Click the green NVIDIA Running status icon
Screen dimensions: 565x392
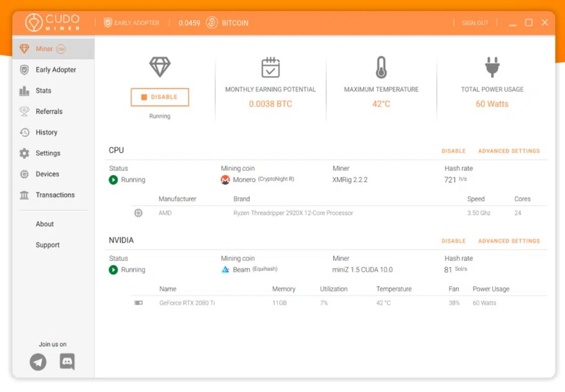[113, 270]
